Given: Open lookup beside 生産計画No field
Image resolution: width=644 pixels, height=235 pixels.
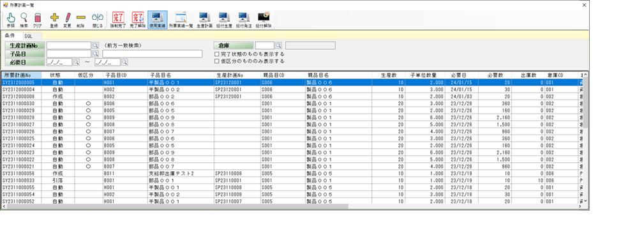Looking at the screenshot, I should 95,45.
